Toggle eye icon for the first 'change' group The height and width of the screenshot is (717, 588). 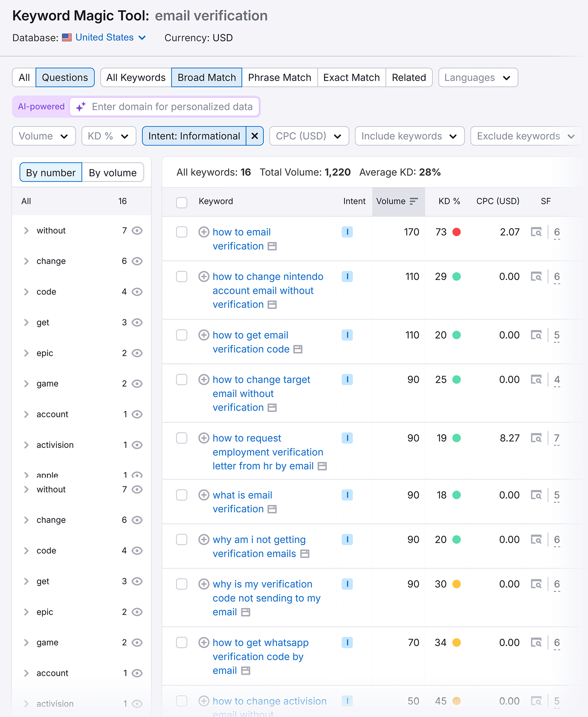[x=137, y=261]
